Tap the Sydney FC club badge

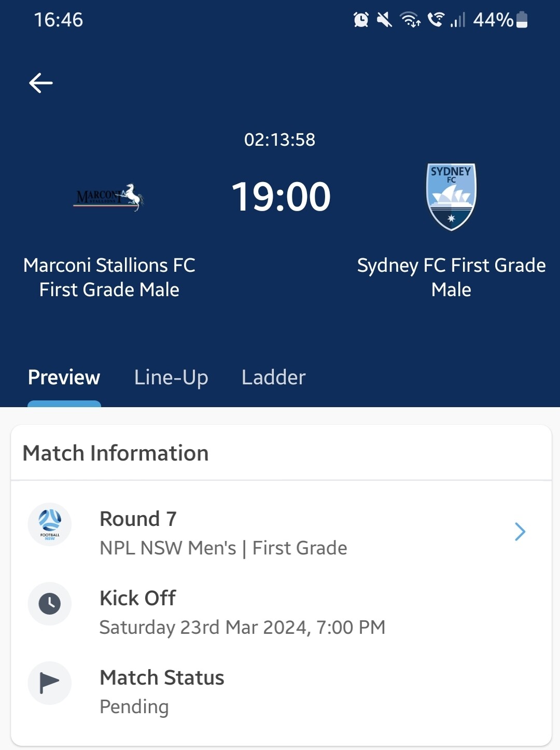(451, 197)
